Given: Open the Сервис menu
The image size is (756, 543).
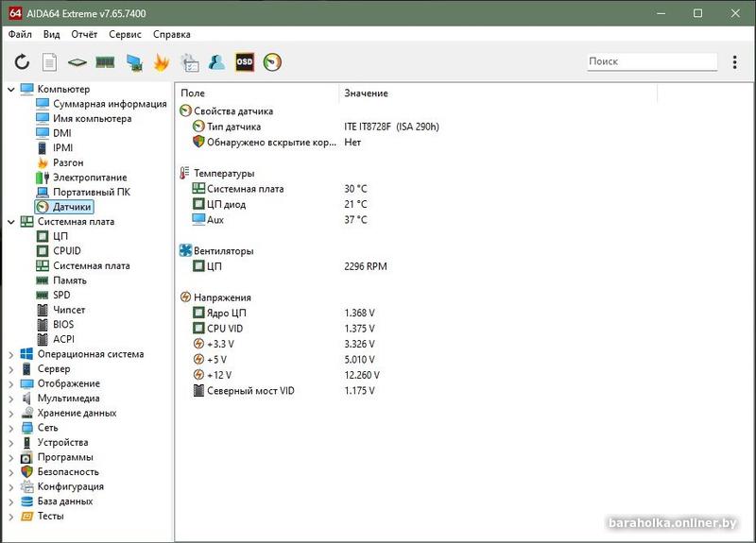Looking at the screenshot, I should coord(125,34).
